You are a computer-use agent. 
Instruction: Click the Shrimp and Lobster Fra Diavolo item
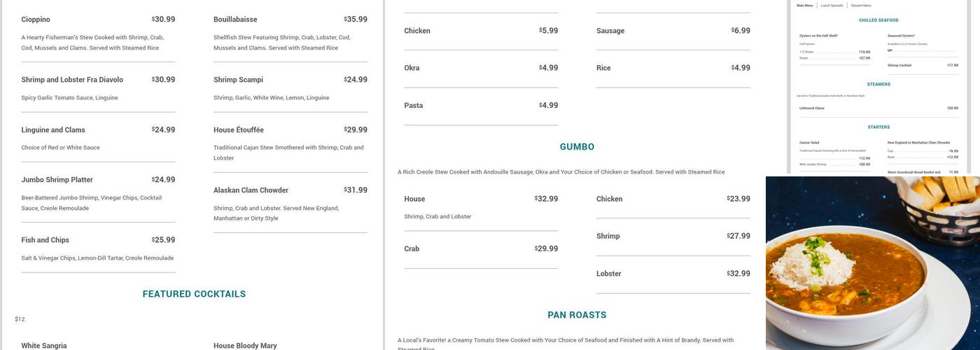point(72,80)
